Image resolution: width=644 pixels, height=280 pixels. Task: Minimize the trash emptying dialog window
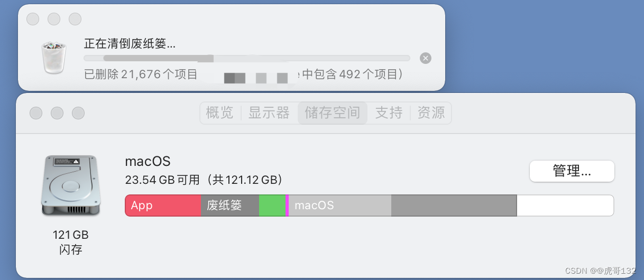pyautogui.click(x=54, y=19)
